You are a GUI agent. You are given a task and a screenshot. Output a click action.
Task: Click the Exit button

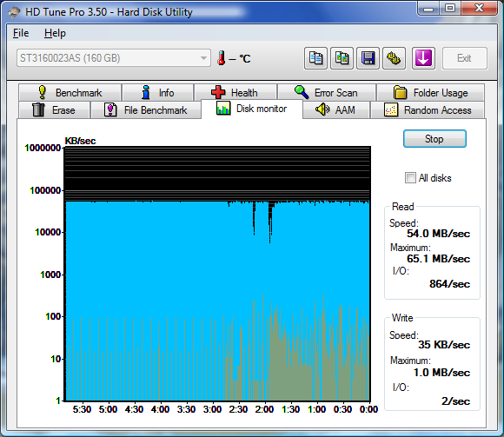pos(465,58)
